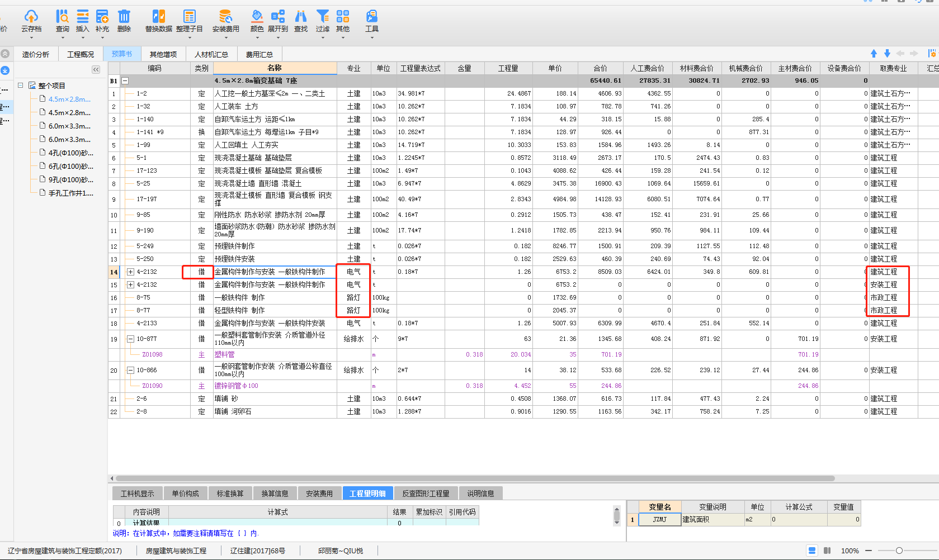Open dropdown arrow under 查询

(63, 37)
